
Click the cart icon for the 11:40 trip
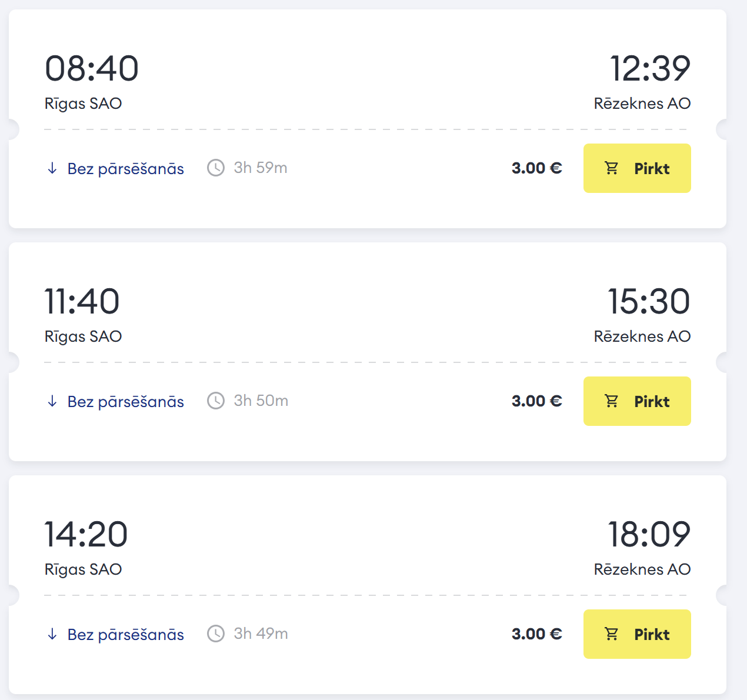tap(612, 401)
